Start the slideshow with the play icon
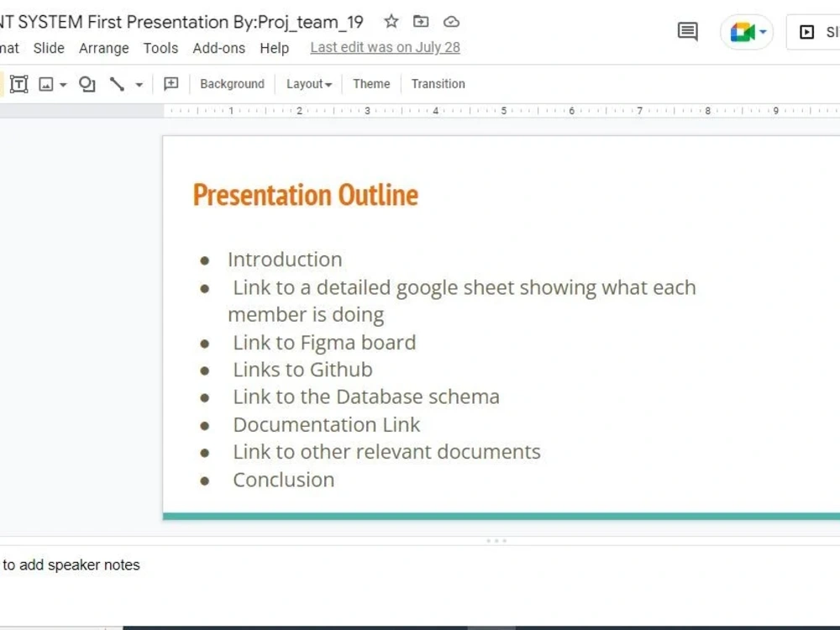 pyautogui.click(x=806, y=32)
